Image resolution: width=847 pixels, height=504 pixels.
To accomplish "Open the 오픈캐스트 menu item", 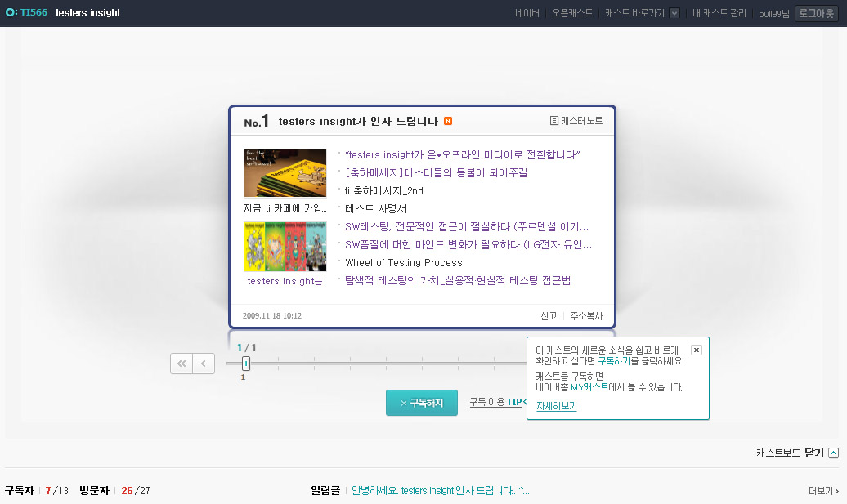I will pyautogui.click(x=572, y=13).
